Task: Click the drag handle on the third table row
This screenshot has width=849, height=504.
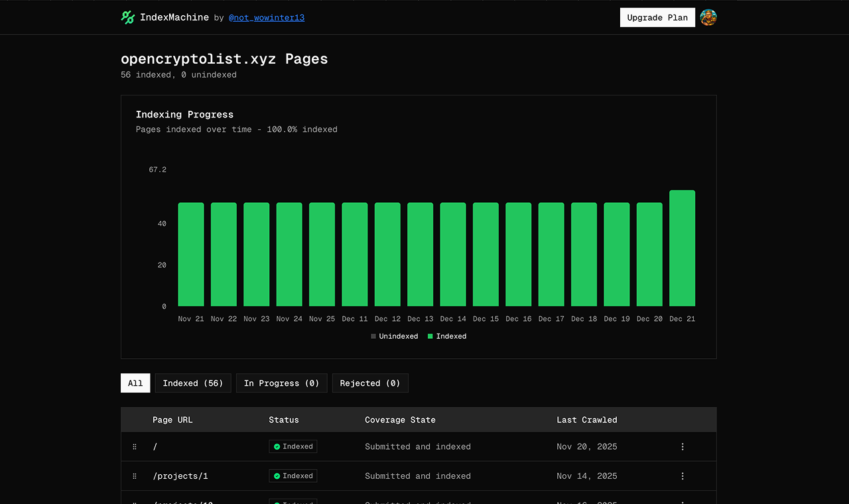Action: (x=135, y=502)
